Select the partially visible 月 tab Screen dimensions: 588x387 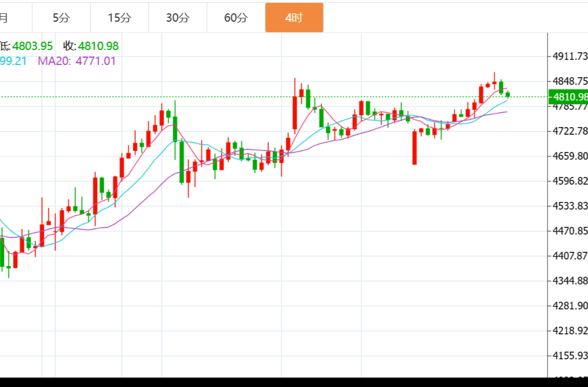click(x=4, y=18)
